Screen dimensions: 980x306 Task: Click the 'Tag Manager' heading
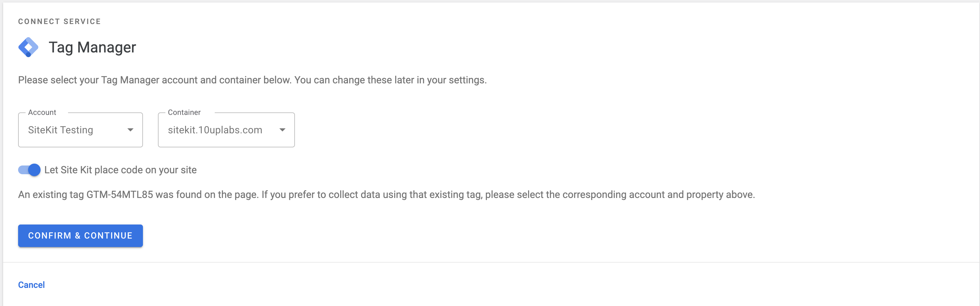(x=92, y=47)
